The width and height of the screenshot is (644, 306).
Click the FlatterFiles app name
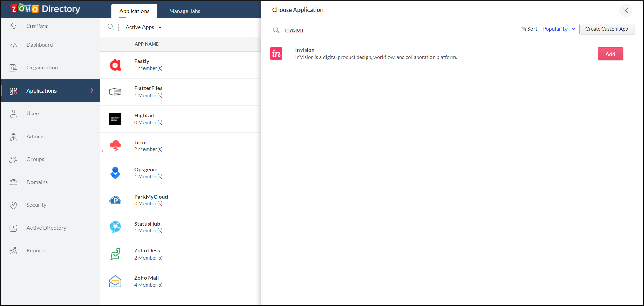click(148, 88)
